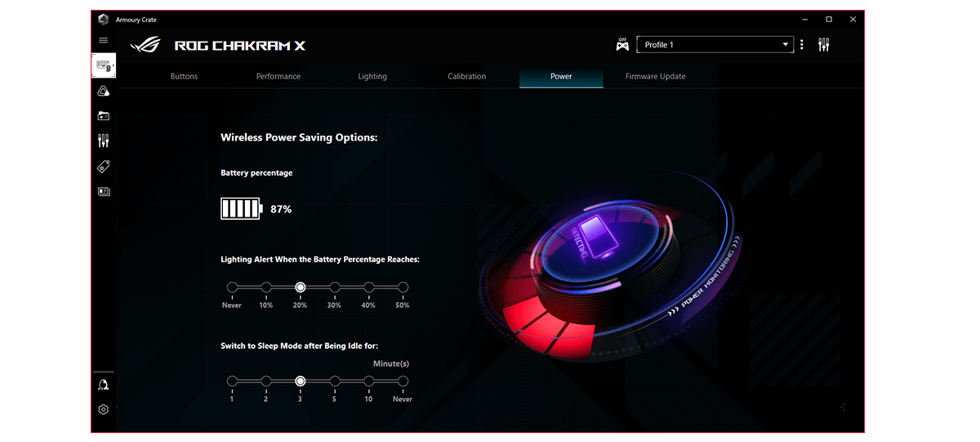This screenshot has height=442, width=980.
Task: Click the sidebar sliders tools icon
Action: point(104,141)
